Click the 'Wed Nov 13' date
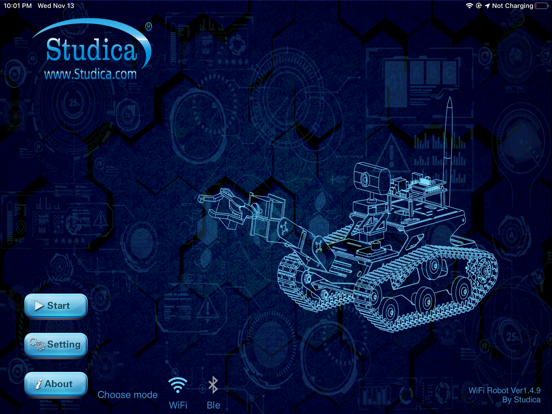Screen dimensions: 552x414 (x=56, y=6)
